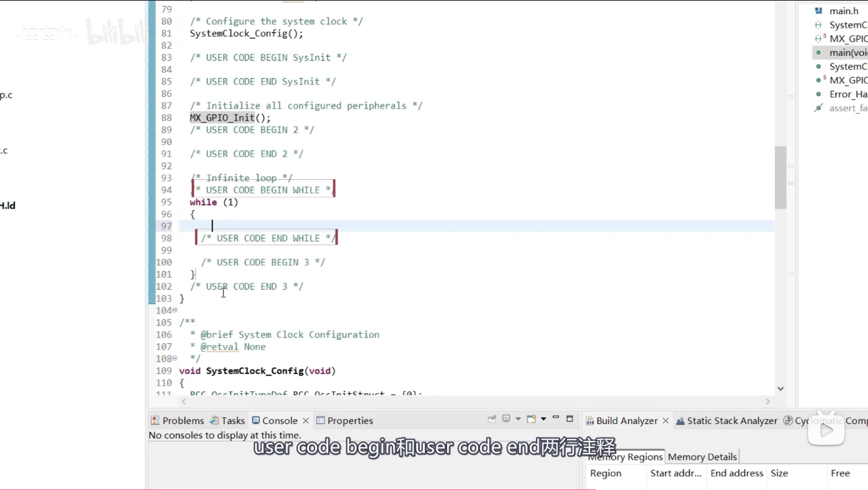Screen dimensions: 868x490
Task: Maximize the Console panel view
Action: click(x=570, y=419)
